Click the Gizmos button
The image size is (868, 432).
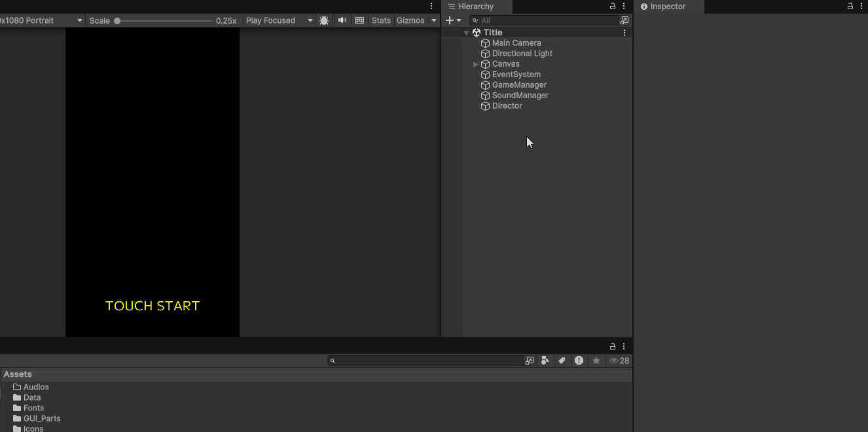pos(410,20)
